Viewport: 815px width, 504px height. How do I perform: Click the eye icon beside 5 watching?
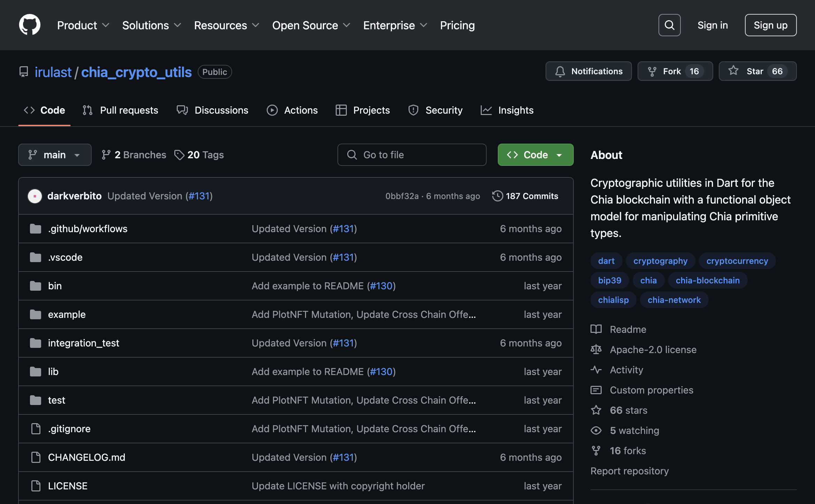[596, 430]
